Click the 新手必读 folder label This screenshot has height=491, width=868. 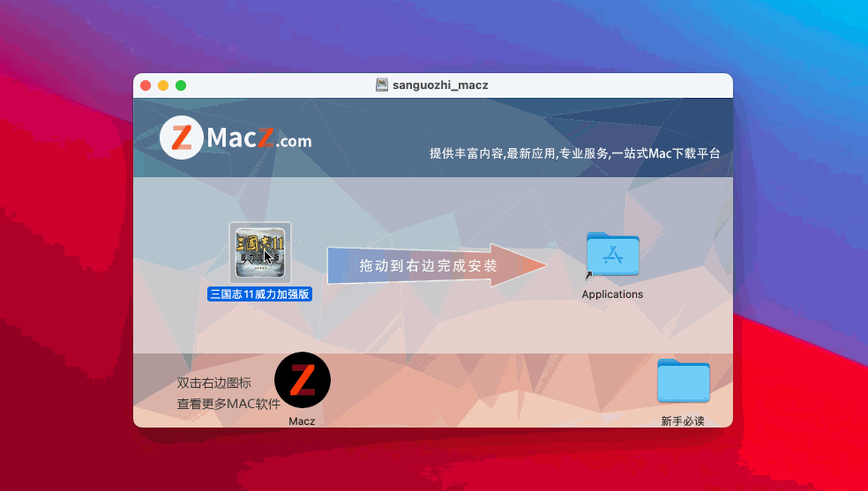pyautogui.click(x=683, y=420)
